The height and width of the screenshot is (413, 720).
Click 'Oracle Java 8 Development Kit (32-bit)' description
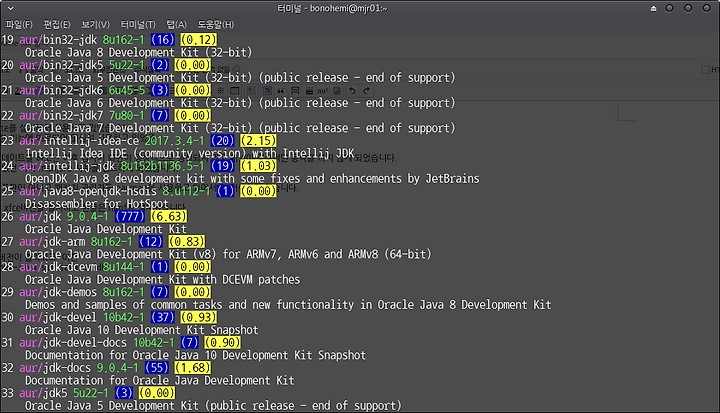point(139,52)
